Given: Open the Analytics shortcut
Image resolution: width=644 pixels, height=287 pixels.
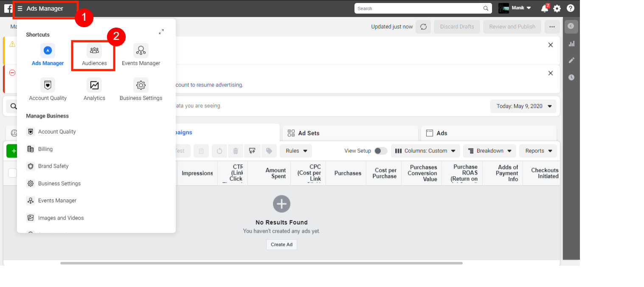Looking at the screenshot, I should 94,90.
